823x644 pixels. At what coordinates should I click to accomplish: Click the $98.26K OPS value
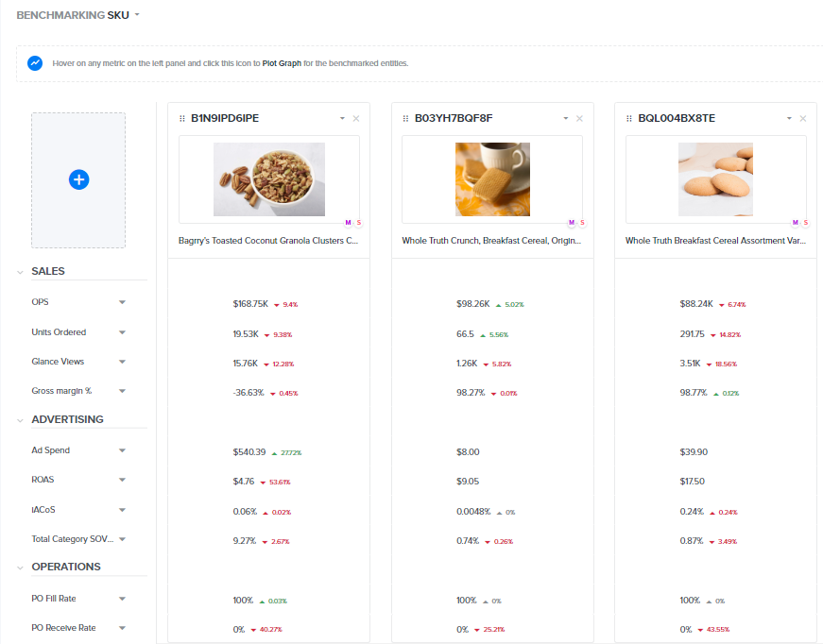click(x=472, y=304)
